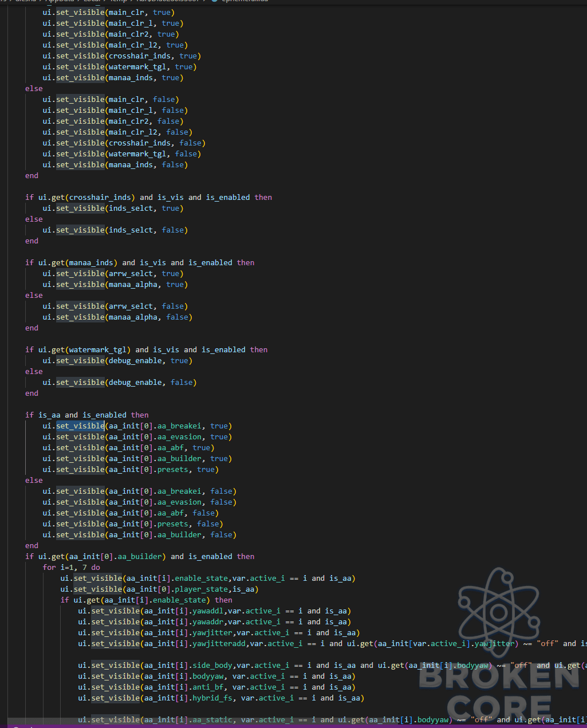
Task: Click the line 'ui.set_visible(manaa_alpha, true)'
Action: point(115,285)
